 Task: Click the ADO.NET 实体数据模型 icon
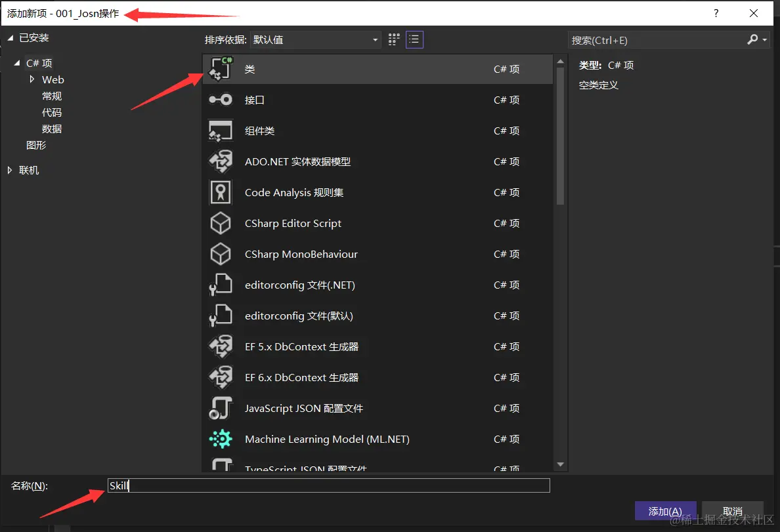click(220, 161)
